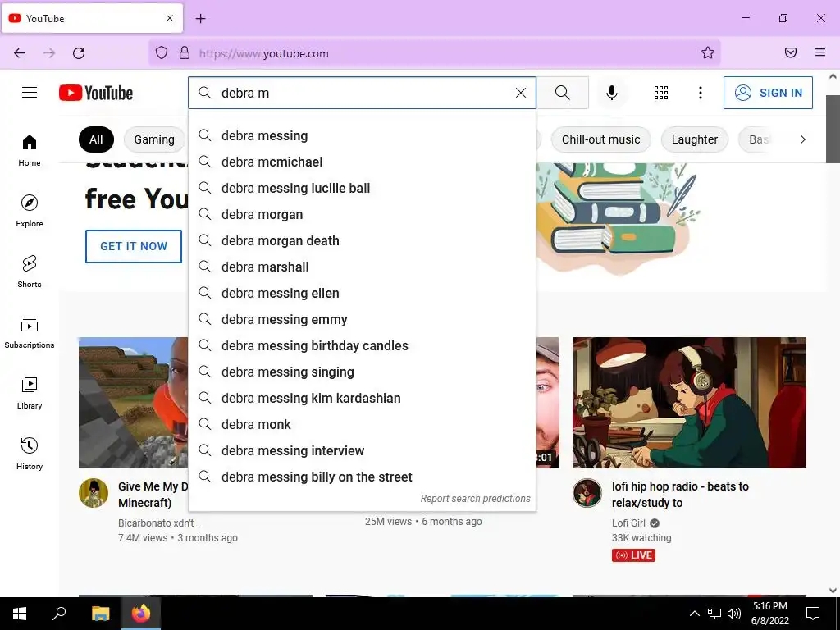Click the Save to Pocket icon
Screen dimensions: 840x630
pos(791,52)
